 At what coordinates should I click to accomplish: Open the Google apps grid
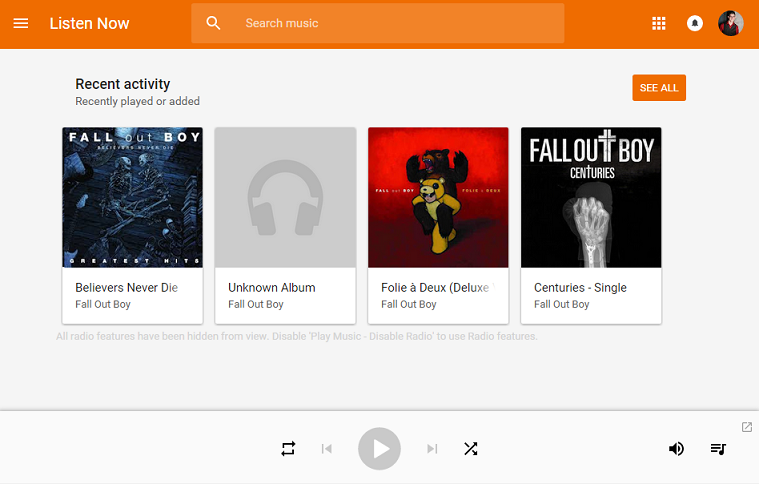point(658,23)
